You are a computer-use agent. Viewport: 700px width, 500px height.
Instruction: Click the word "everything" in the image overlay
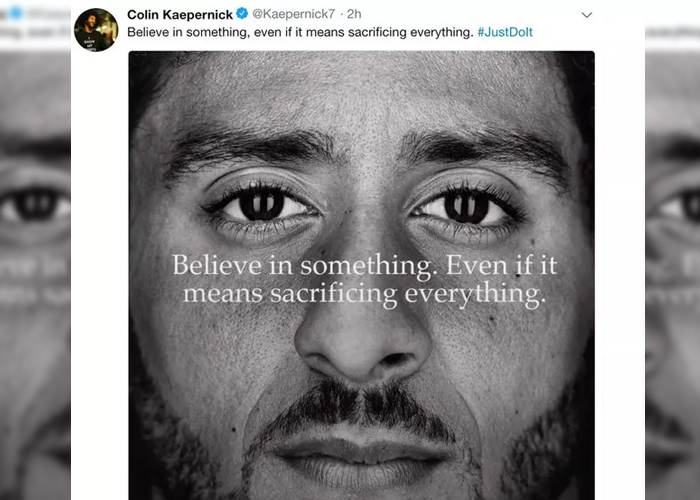pos(475,295)
